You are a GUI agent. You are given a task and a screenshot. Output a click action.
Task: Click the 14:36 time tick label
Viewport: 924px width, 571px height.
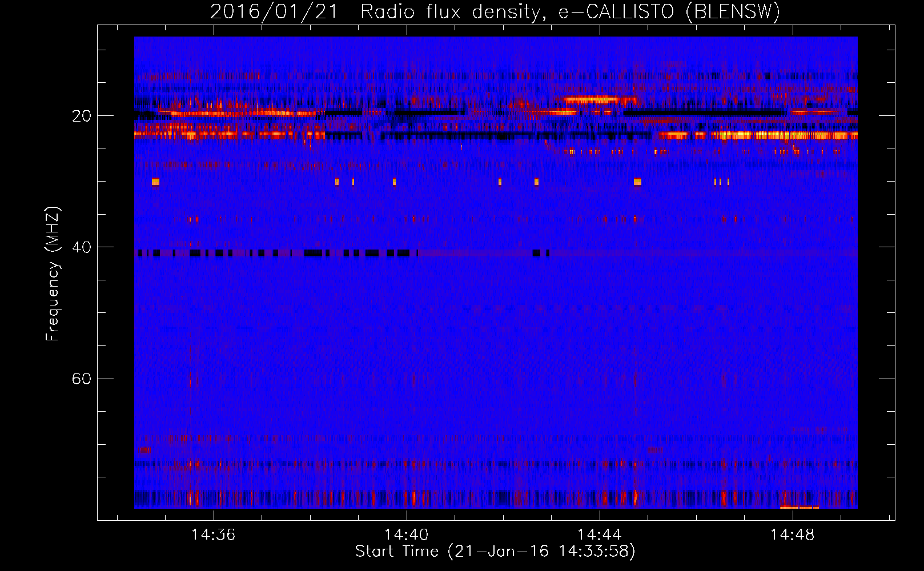213,535
